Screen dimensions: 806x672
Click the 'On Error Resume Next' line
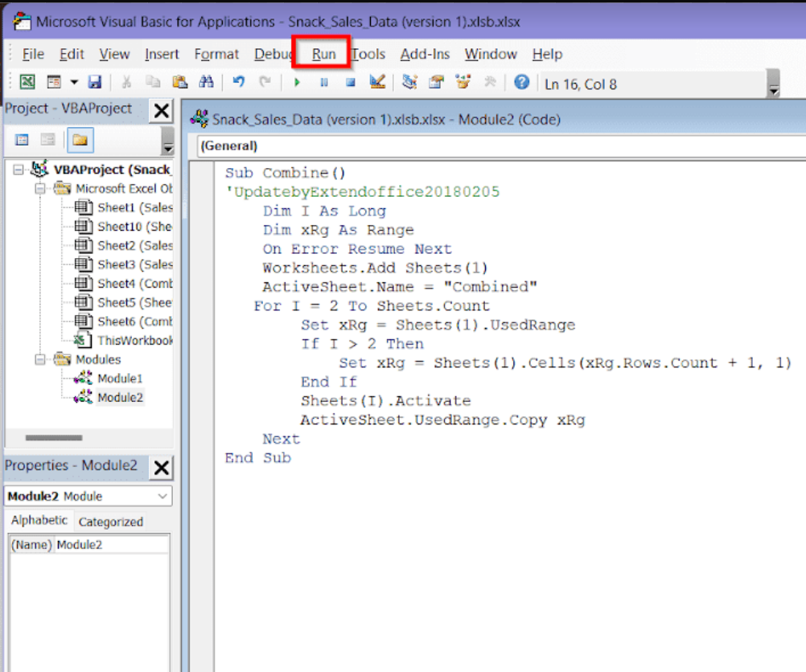(x=357, y=249)
